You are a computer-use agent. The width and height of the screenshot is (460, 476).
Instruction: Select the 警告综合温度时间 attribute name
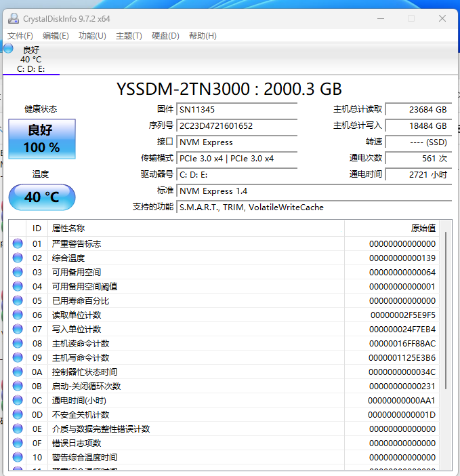[x=85, y=458]
